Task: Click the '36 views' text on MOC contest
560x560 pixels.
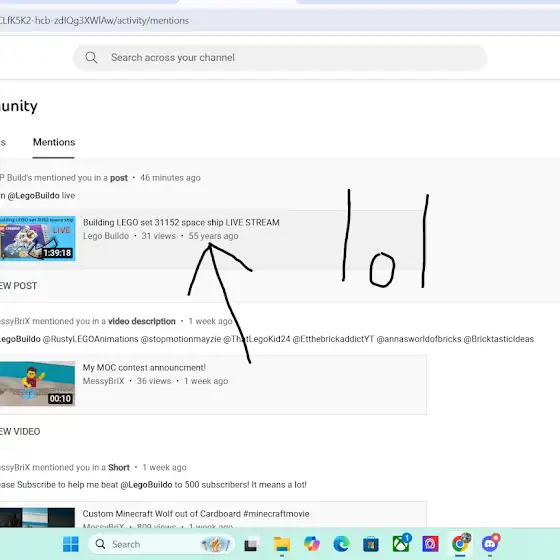Action: [154, 381]
